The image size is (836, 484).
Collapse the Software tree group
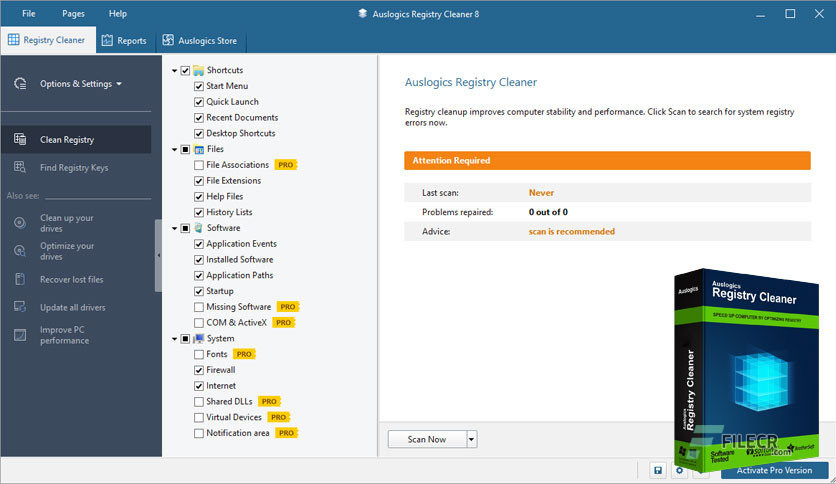click(174, 228)
